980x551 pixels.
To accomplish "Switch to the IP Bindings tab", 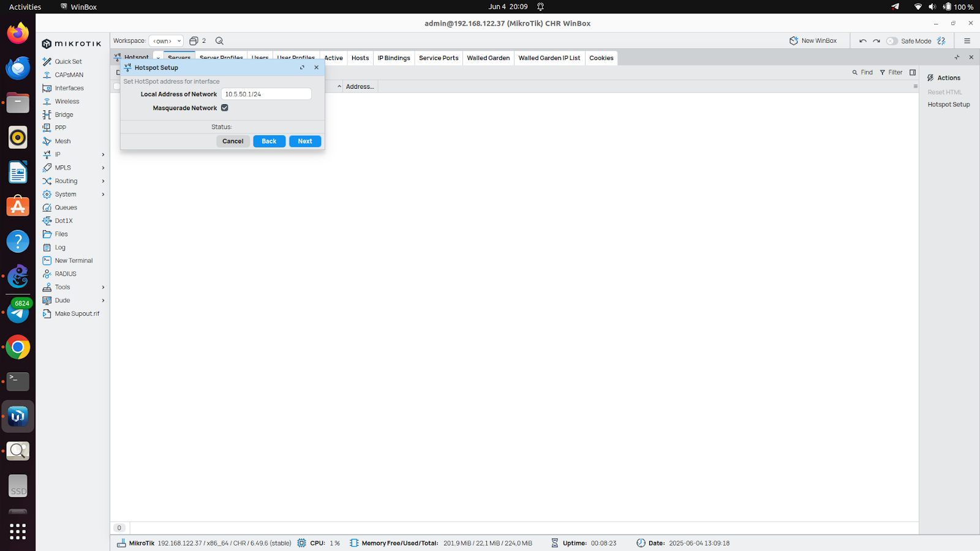I will [394, 58].
